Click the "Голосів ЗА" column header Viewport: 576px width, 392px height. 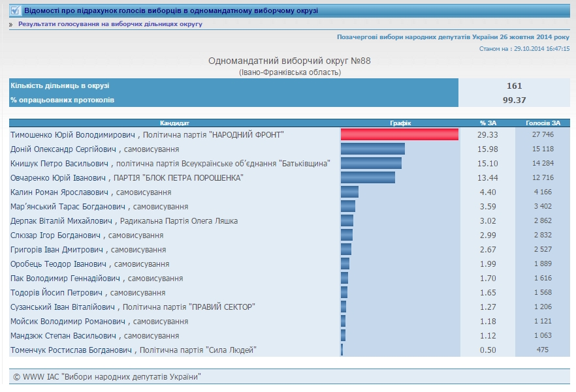[x=543, y=123]
